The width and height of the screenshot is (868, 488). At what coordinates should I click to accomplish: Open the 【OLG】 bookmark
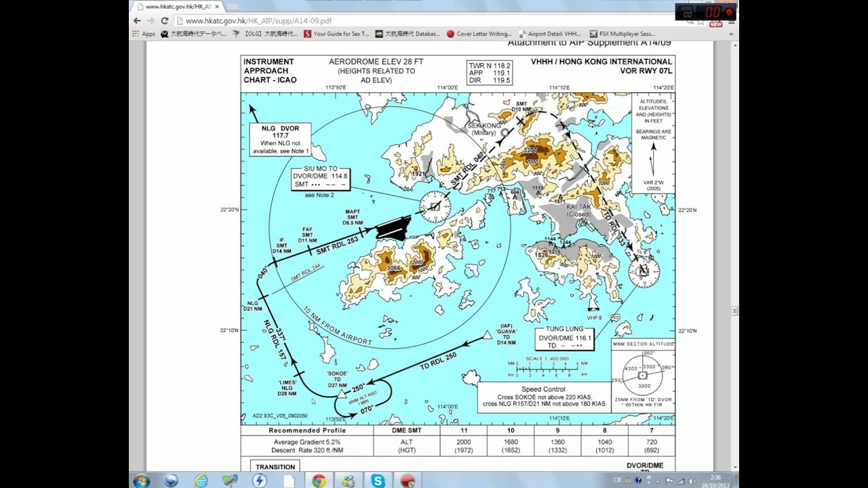pos(265,33)
